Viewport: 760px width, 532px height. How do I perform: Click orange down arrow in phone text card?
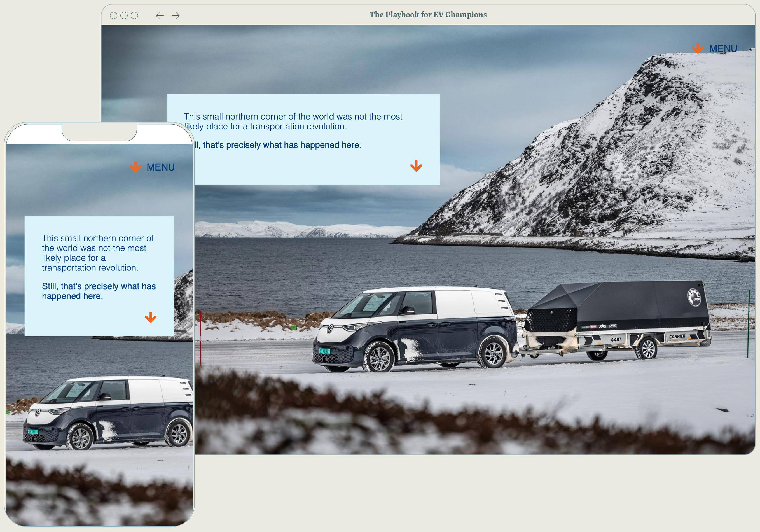[x=151, y=317]
